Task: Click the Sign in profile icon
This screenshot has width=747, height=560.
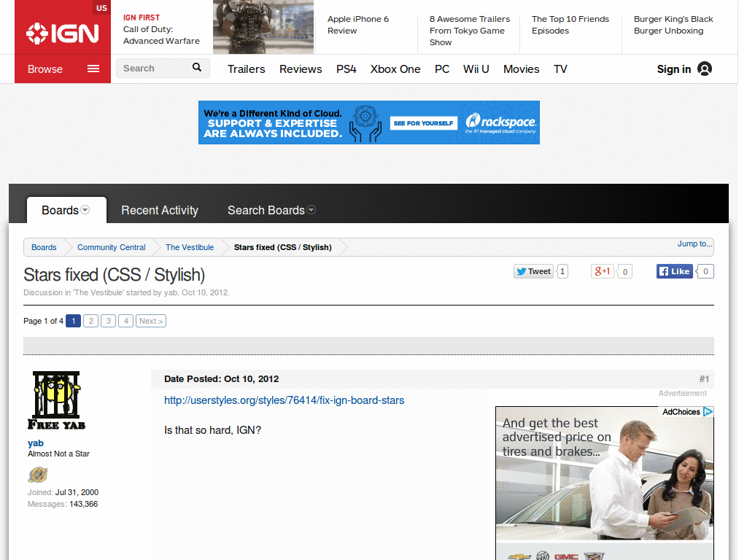Action: (x=705, y=69)
